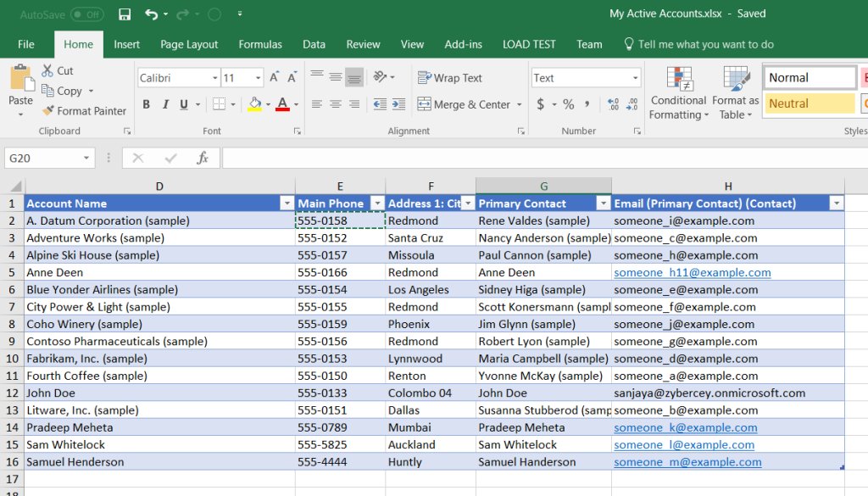Switch to the Data tab
The height and width of the screenshot is (496, 868).
314,44
